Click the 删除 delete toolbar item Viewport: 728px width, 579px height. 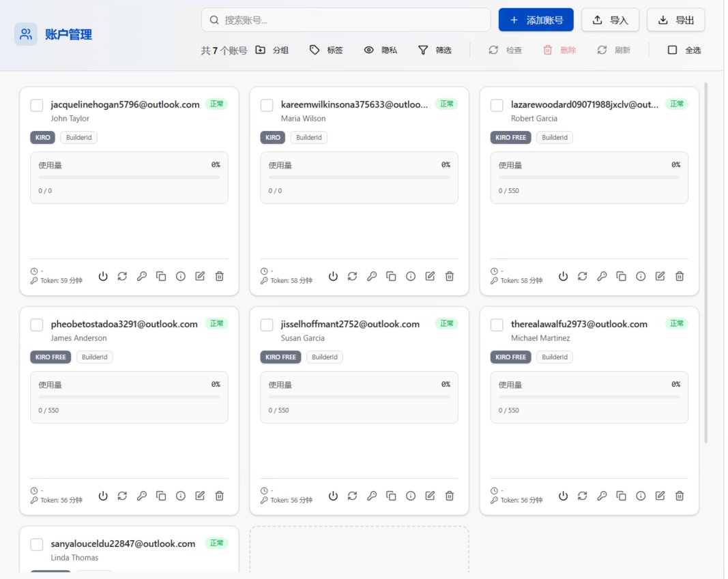pos(559,50)
